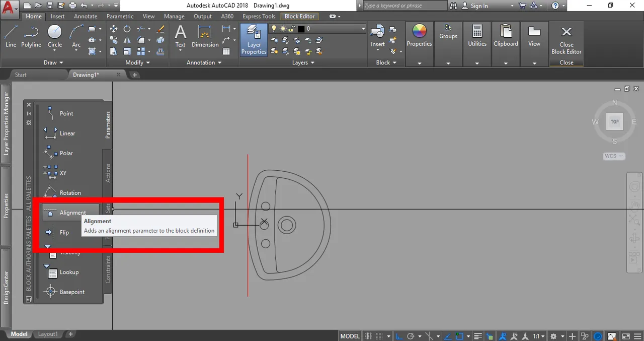This screenshot has width=644, height=341.
Task: Click the Save icon in quick access toolbar
Action: [x=50, y=6]
